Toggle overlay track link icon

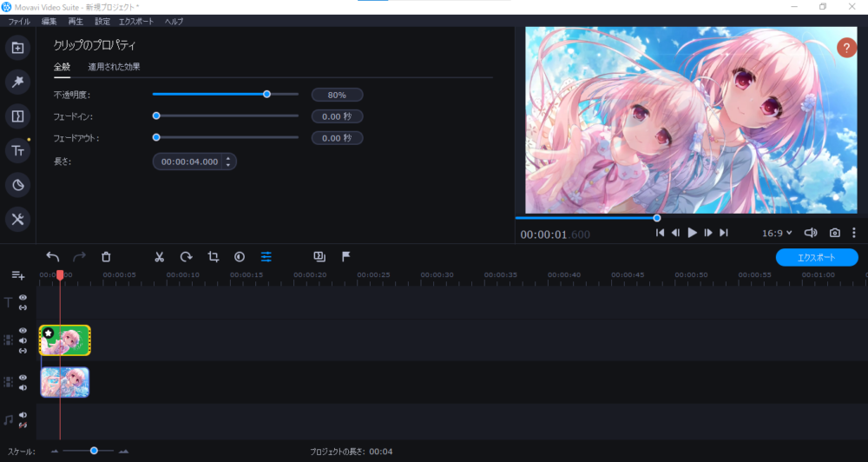[23, 351]
